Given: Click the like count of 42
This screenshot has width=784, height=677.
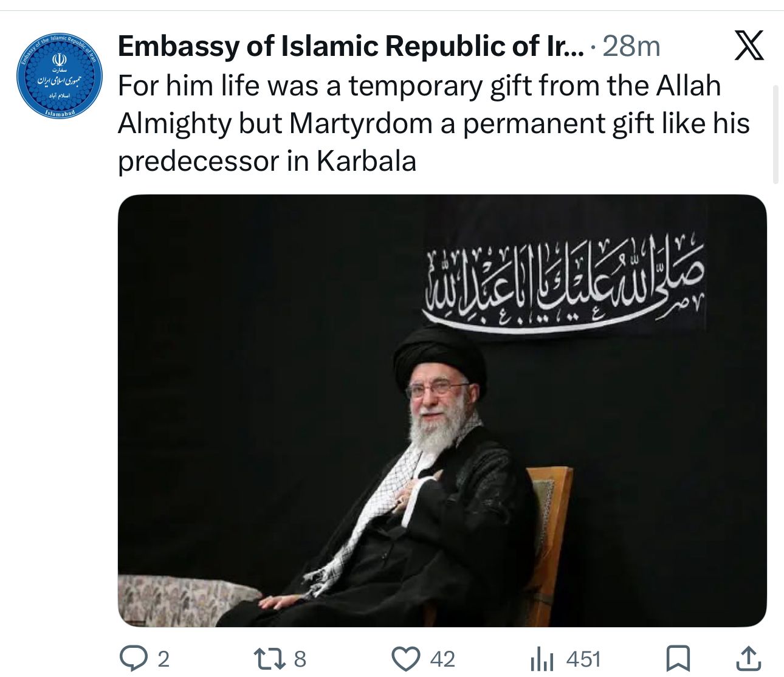Looking at the screenshot, I should point(442,659).
